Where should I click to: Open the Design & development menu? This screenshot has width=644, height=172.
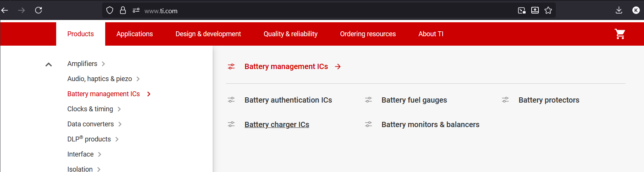point(208,34)
